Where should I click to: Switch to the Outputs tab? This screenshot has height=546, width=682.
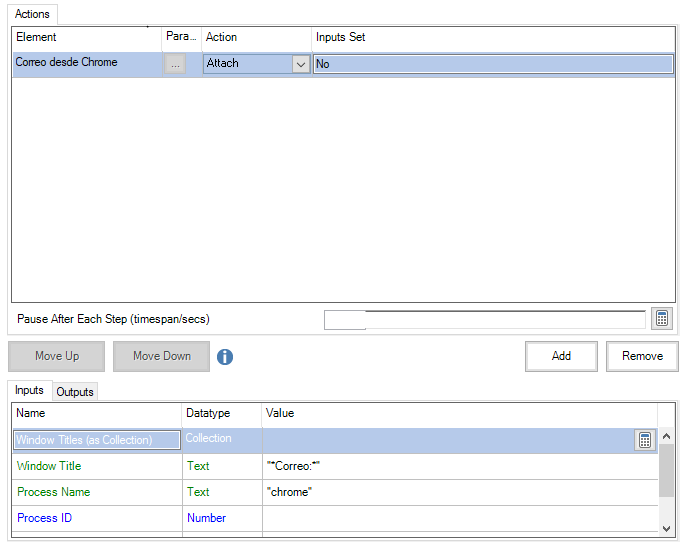pyautogui.click(x=75, y=392)
